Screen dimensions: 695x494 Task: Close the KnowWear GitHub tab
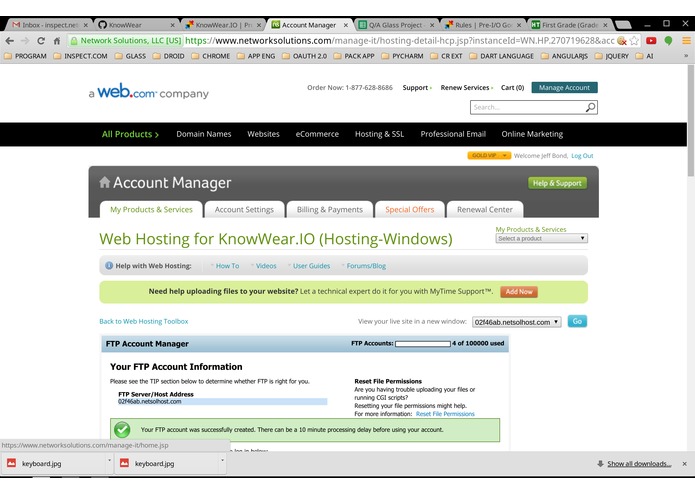[x=172, y=25]
